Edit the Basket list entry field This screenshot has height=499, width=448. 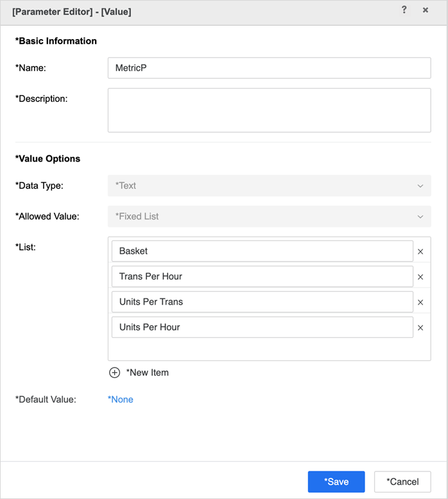click(262, 251)
